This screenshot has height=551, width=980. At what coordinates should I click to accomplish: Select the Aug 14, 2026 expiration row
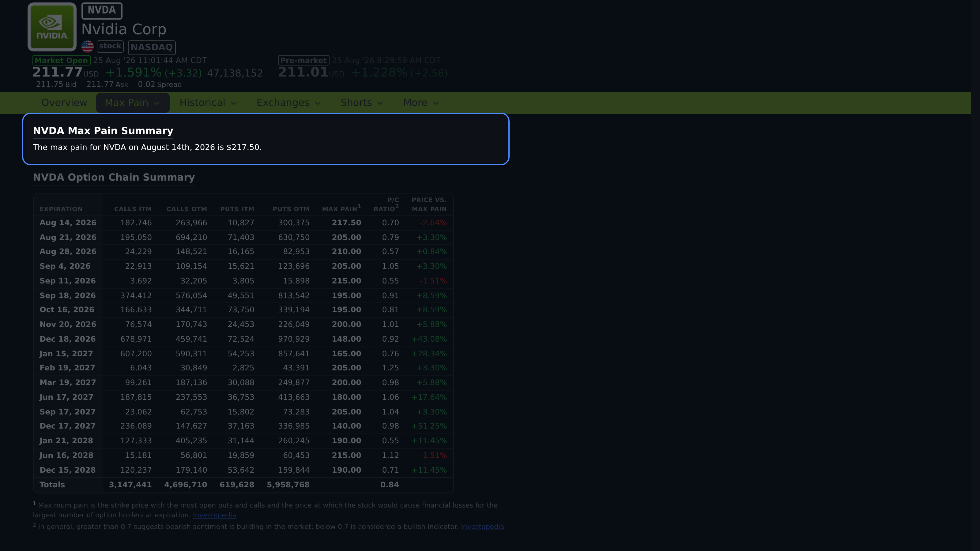(243, 223)
